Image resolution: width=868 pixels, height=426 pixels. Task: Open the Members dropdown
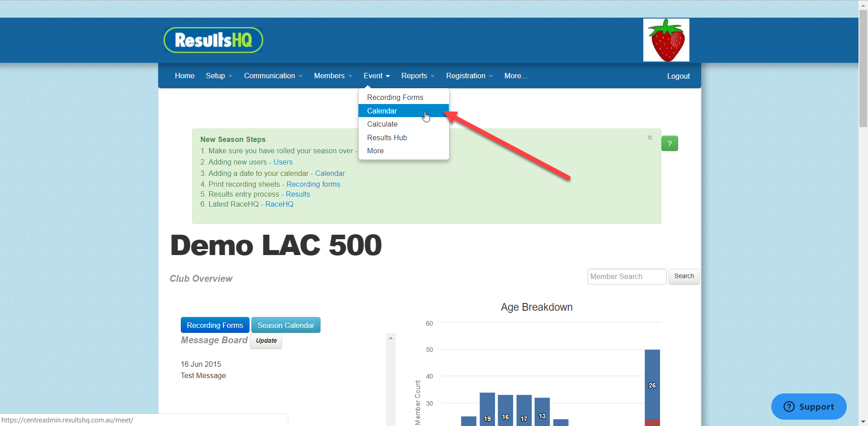(x=332, y=76)
